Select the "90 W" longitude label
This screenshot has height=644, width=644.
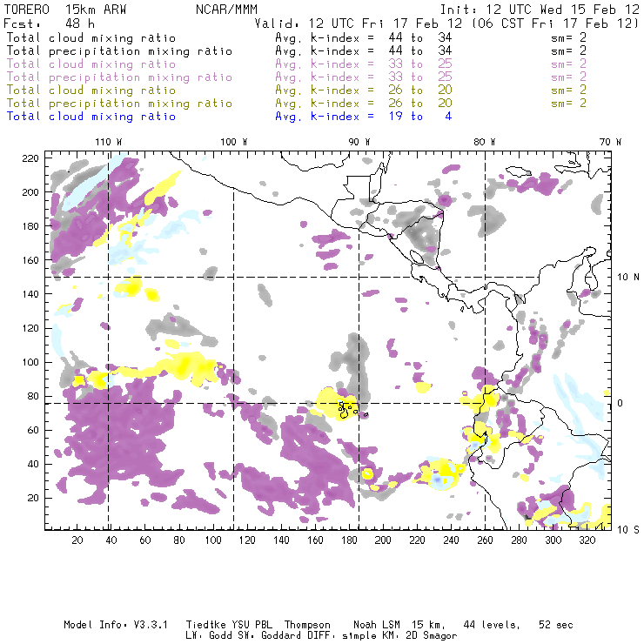(359, 142)
